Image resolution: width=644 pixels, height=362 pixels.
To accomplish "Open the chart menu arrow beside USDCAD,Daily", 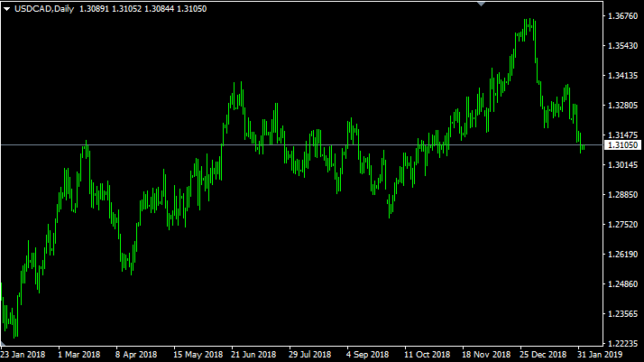I will (x=6, y=9).
